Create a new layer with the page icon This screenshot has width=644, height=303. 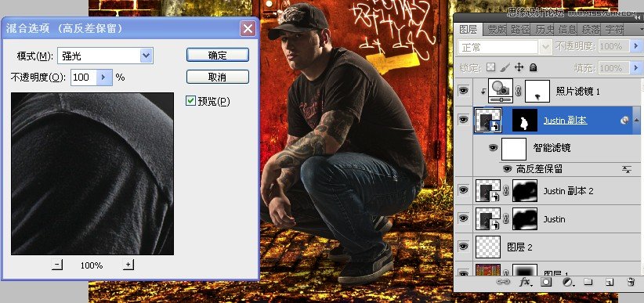click(610, 282)
